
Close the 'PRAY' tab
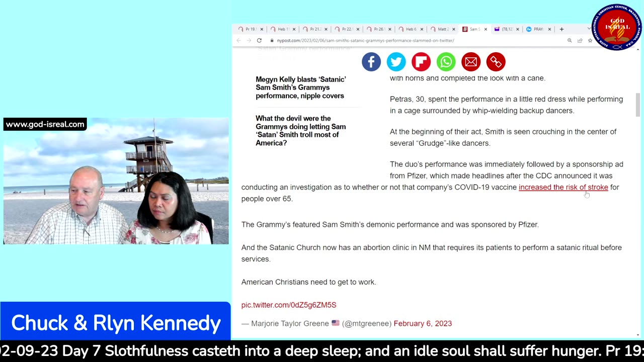pos(549,29)
